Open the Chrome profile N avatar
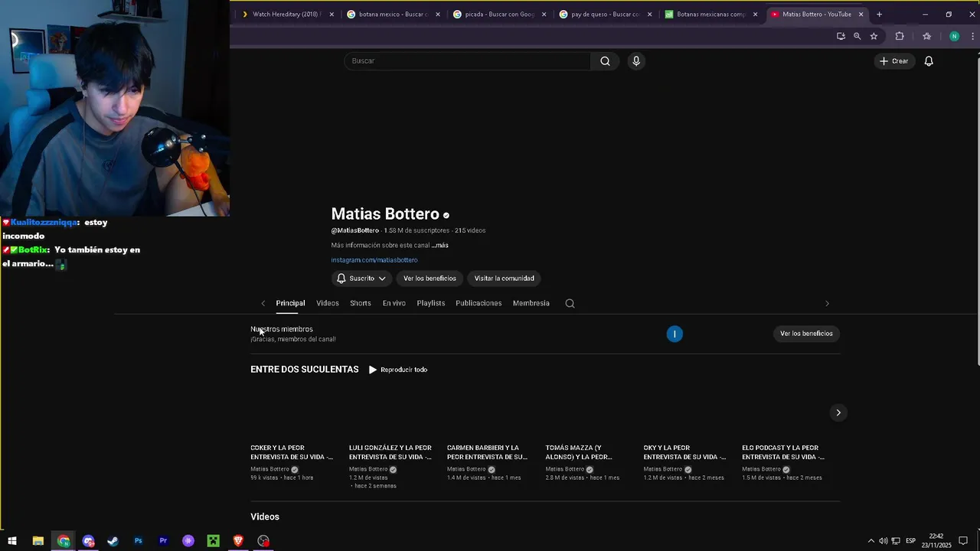 (x=954, y=36)
